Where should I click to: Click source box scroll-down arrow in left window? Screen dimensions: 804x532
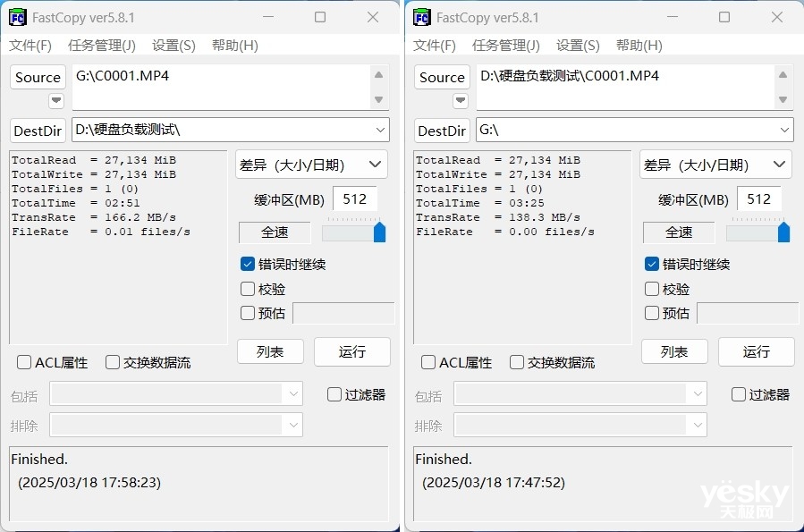point(378,99)
